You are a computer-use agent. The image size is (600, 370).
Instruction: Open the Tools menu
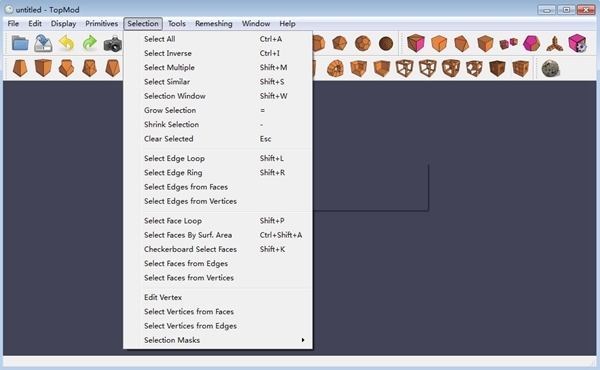click(177, 24)
